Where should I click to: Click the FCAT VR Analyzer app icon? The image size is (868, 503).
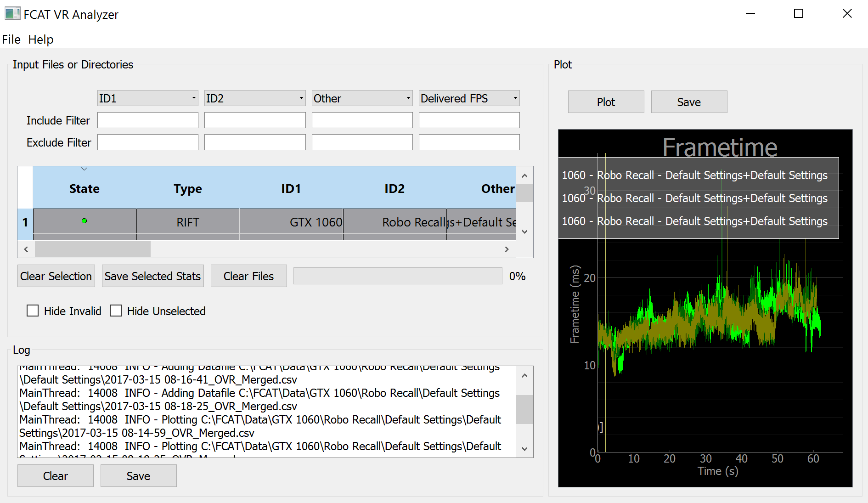coord(12,14)
